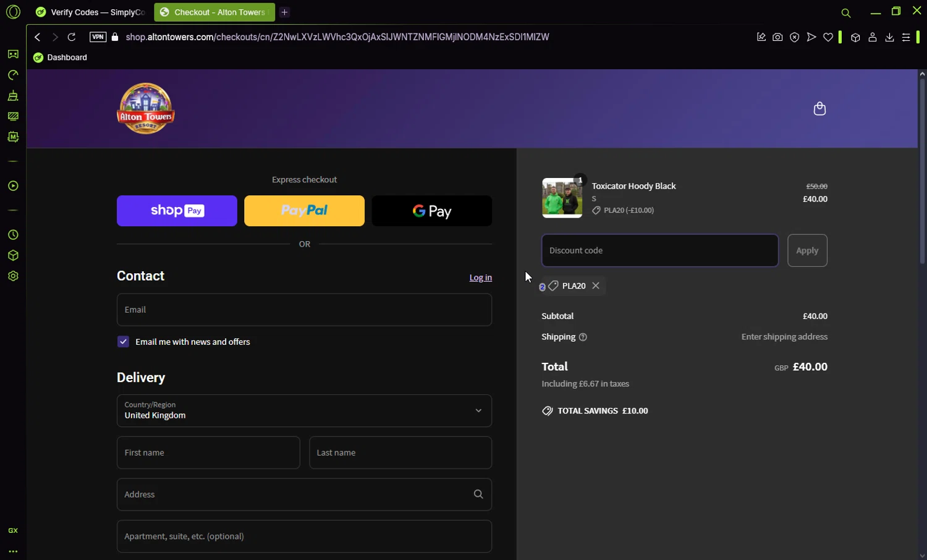Open sidebar three-dots setup menu
This screenshot has height=560, width=927.
pos(13,551)
